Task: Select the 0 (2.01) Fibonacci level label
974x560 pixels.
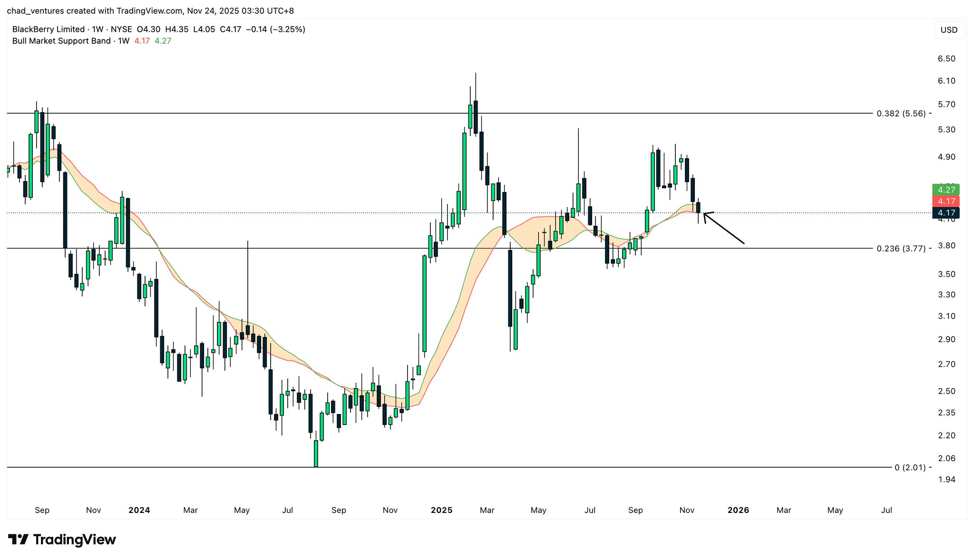Action: point(910,467)
